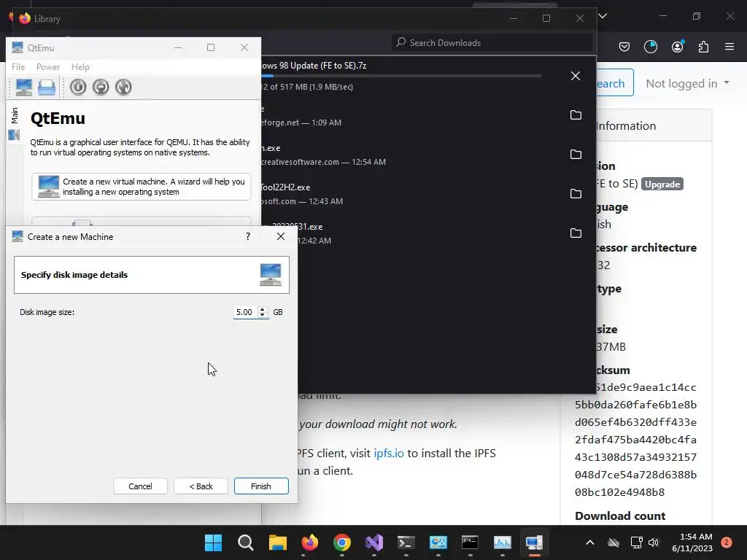Close the Create a new Machine dialog
This screenshot has width=747, height=560.
point(281,237)
